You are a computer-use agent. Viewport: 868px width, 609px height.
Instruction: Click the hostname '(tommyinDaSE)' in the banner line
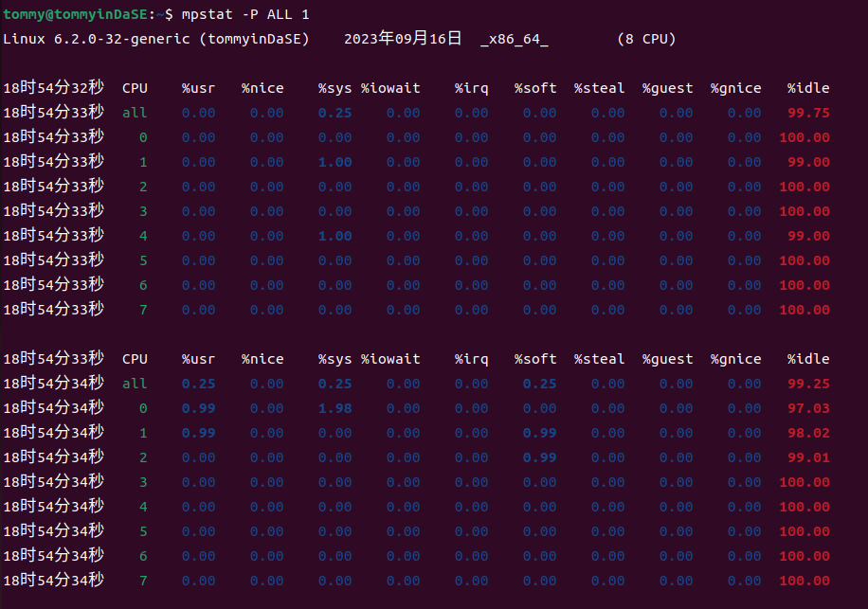pyautogui.click(x=254, y=39)
